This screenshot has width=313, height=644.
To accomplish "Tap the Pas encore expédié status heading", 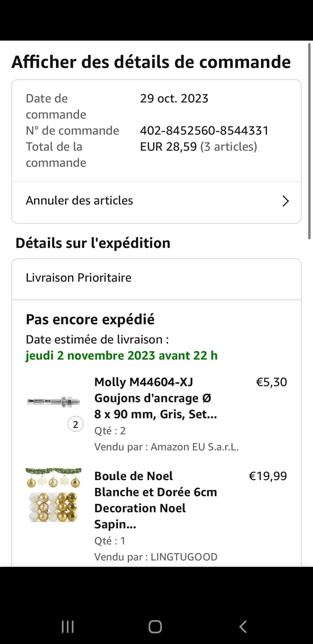I will tap(90, 319).
